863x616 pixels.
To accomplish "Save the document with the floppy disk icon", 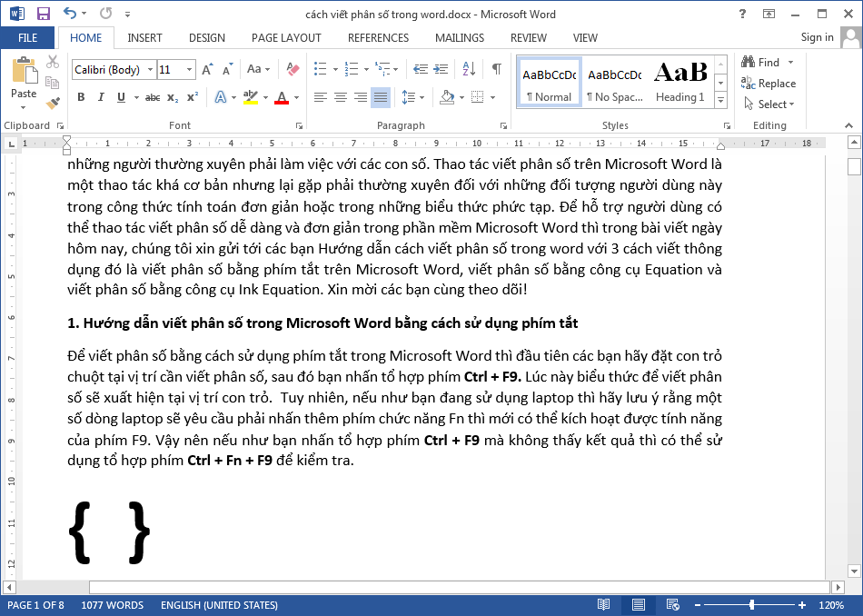I will click(x=43, y=14).
